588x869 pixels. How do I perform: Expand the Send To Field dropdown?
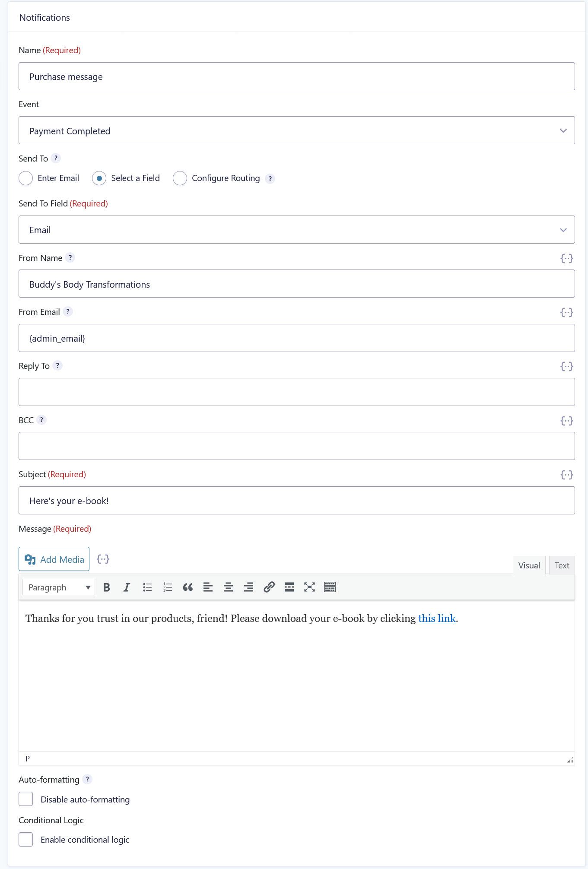pos(296,230)
